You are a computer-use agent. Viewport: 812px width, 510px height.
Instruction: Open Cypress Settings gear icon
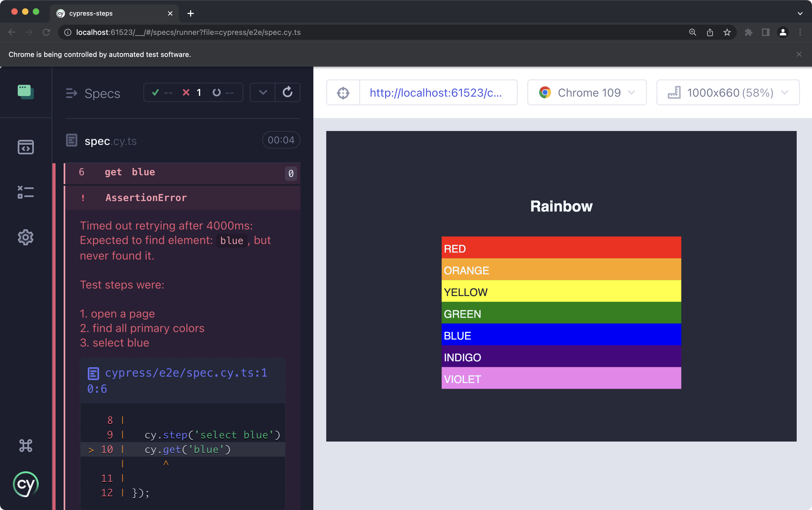(26, 237)
